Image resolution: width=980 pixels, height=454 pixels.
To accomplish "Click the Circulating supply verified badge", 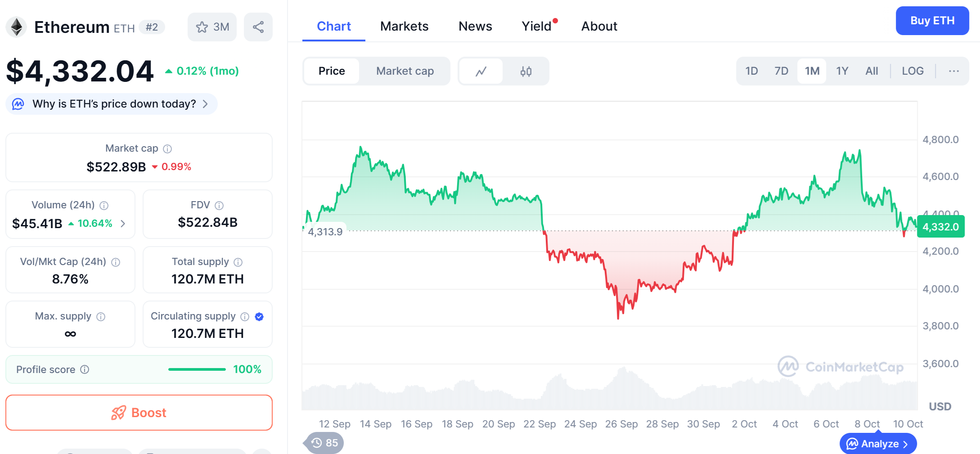I will [259, 317].
